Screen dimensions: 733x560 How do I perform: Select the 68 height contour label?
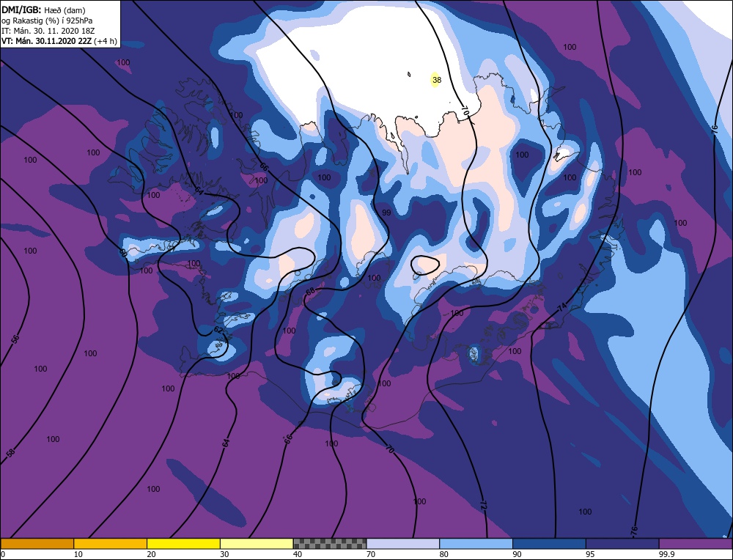tap(310, 292)
